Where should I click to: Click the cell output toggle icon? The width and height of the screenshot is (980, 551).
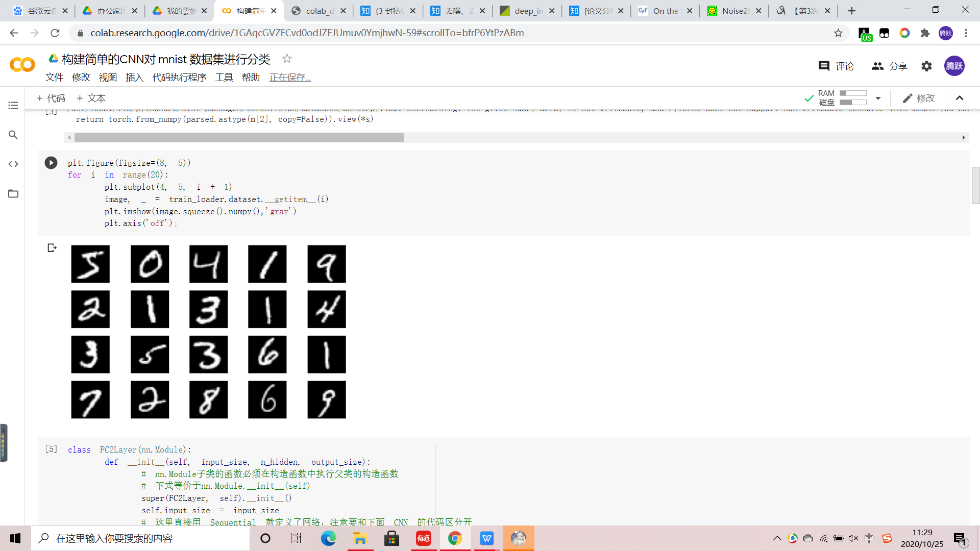52,248
